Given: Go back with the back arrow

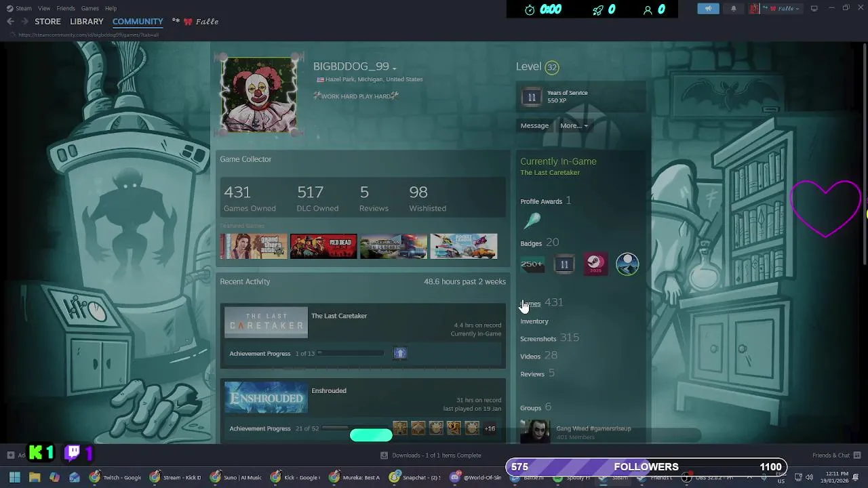Looking at the screenshot, I should [10, 22].
